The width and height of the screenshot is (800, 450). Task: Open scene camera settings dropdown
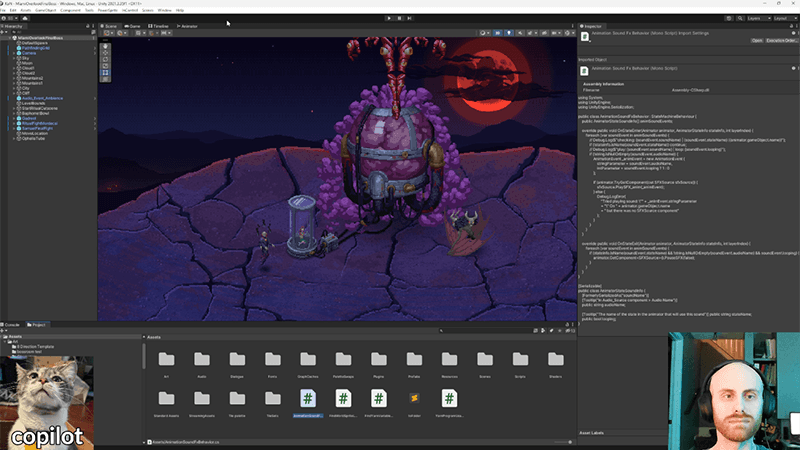[x=556, y=33]
